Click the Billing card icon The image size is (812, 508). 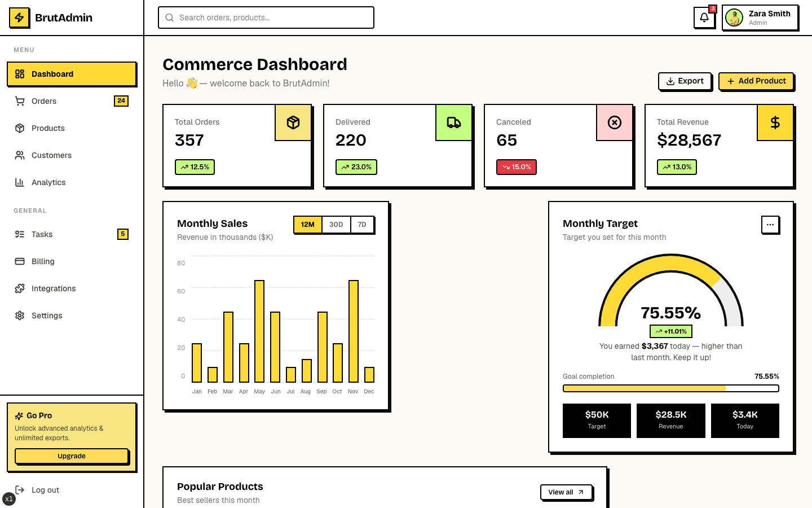pyautogui.click(x=20, y=261)
